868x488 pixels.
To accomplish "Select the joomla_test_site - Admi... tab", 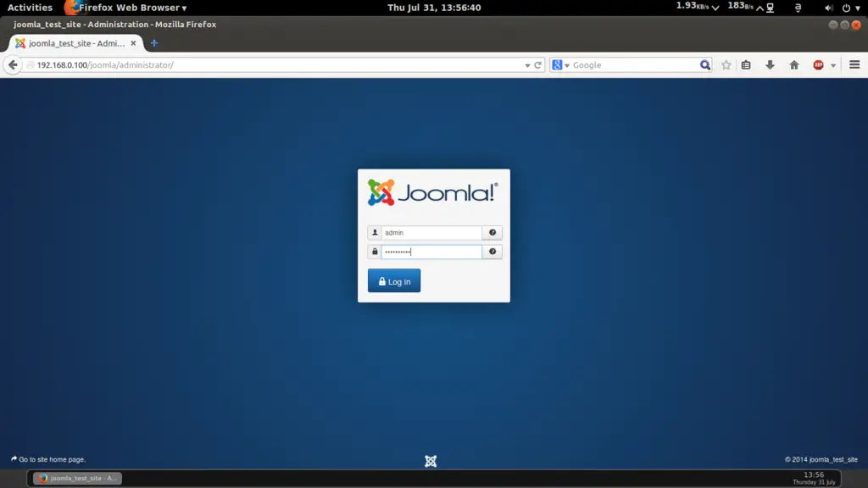I will [x=75, y=43].
